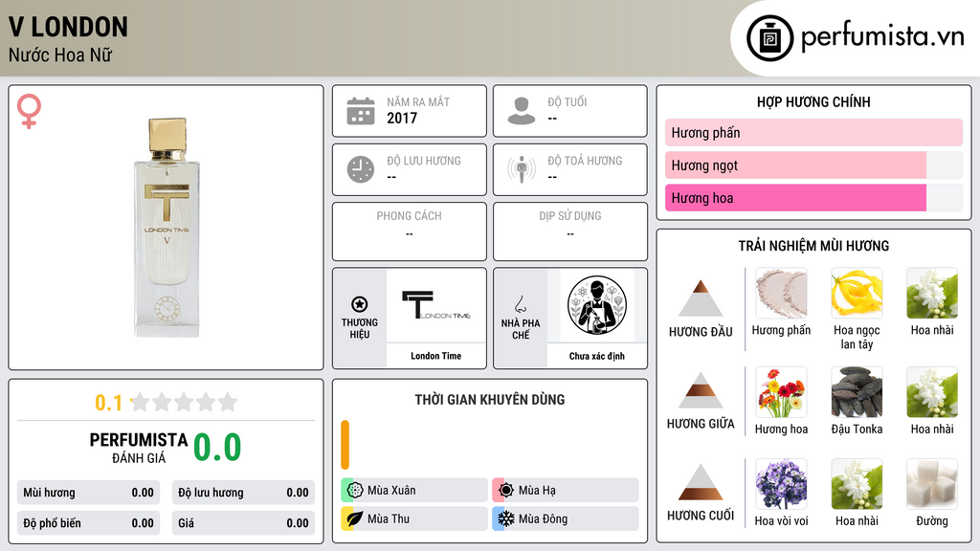The height and width of the screenshot is (551, 980).
Task: Select the Đường sugar note thumbnail
Action: pos(932,484)
